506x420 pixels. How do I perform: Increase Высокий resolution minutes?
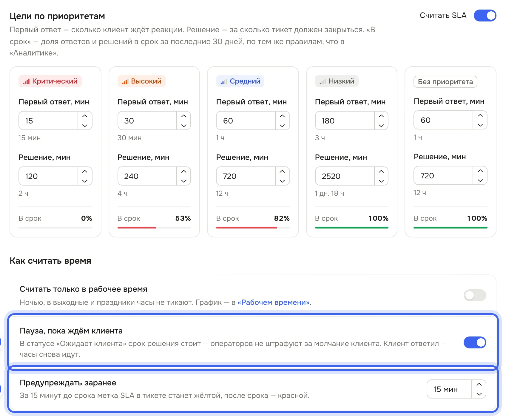184,172
